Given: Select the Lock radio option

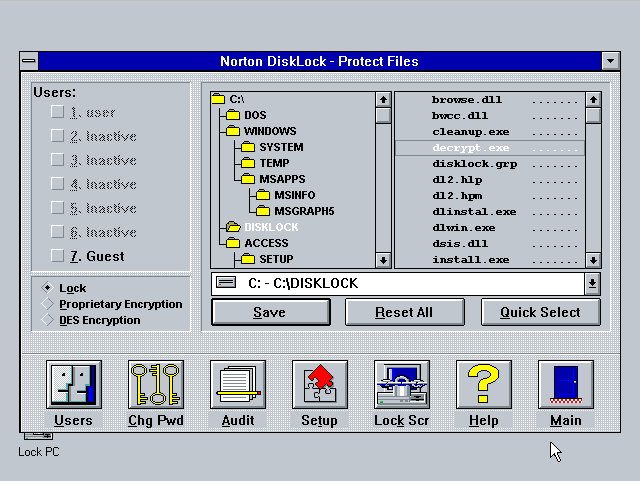Looking at the screenshot, I should pos(48,288).
